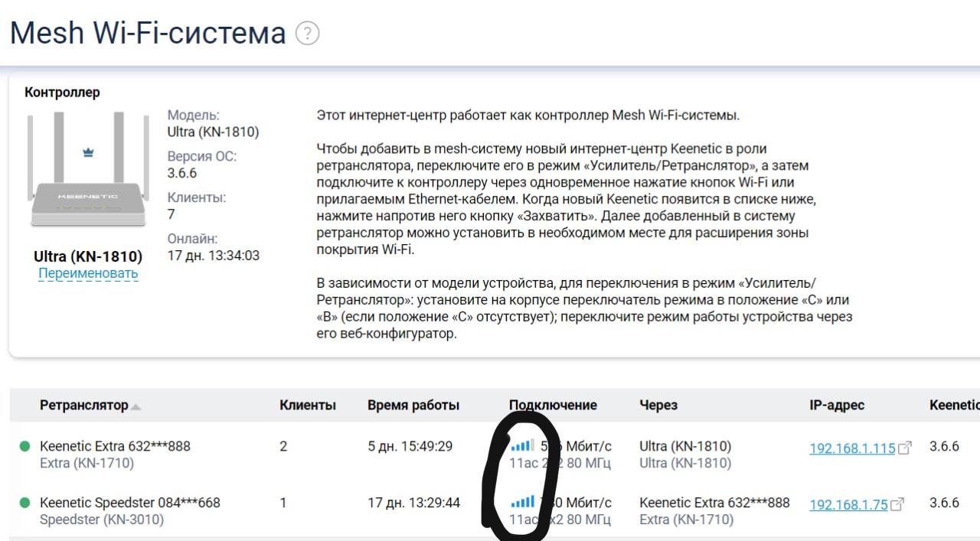This screenshot has width=980, height=541.
Task: Open IP address link 192.168.1.115
Action: click(x=852, y=448)
